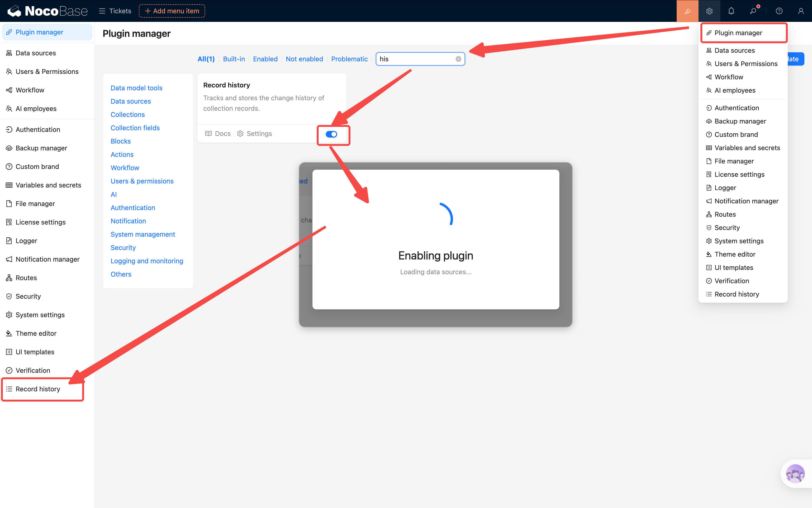This screenshot has height=508, width=812.
Task: Switch to the Not enabled tab
Action: point(304,59)
